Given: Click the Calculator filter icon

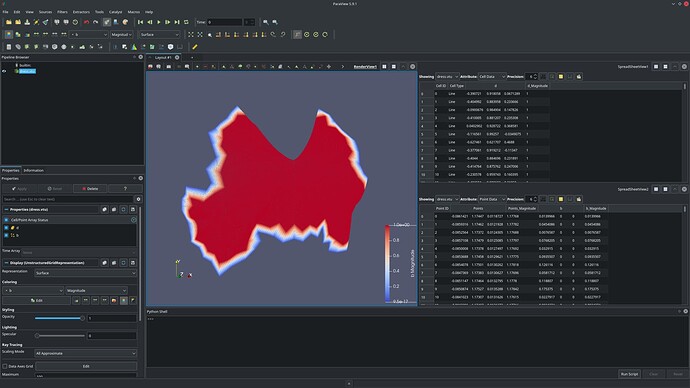Looking at the screenshot, I should click(x=8, y=47).
